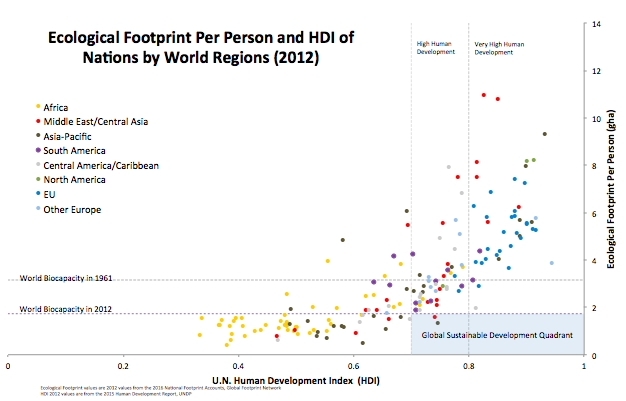This screenshot has height=401, width=626.
Task: Select the 'Middle East/Central Asia' legend label
Action: (95, 122)
